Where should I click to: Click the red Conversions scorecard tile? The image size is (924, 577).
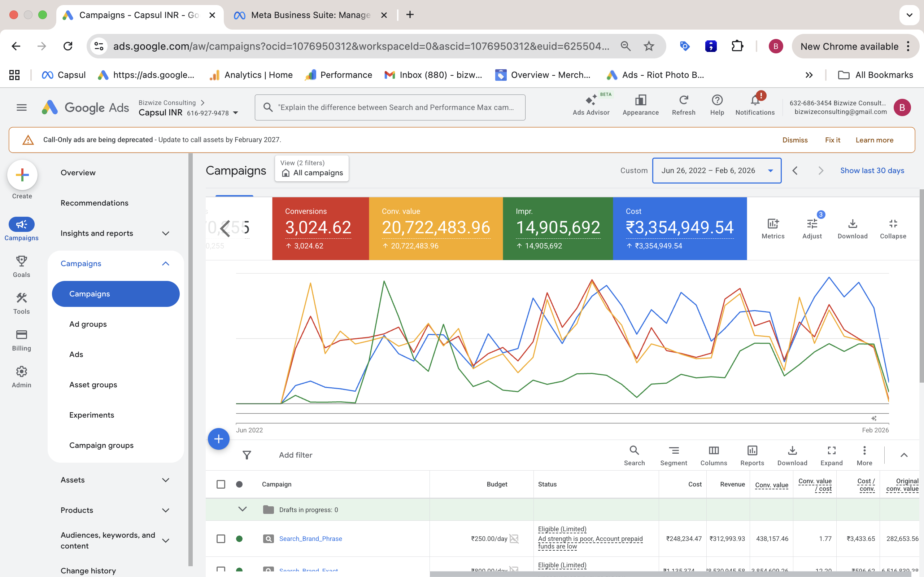[x=320, y=228]
